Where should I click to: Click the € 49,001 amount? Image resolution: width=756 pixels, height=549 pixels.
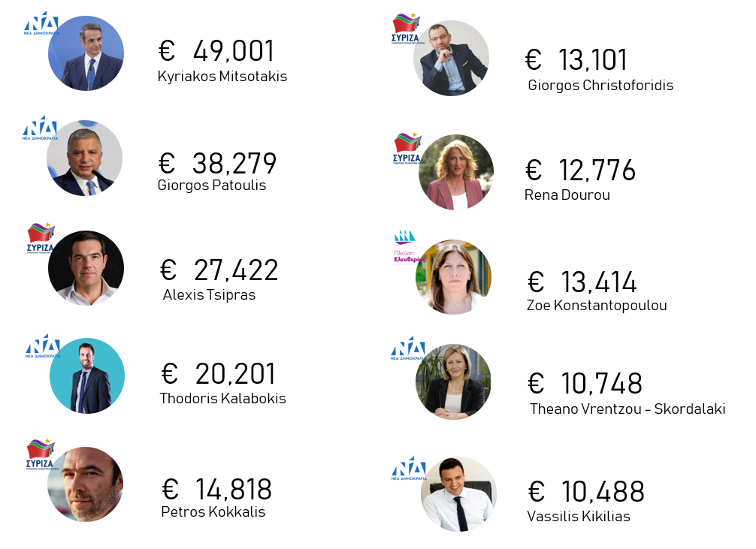pos(216,51)
